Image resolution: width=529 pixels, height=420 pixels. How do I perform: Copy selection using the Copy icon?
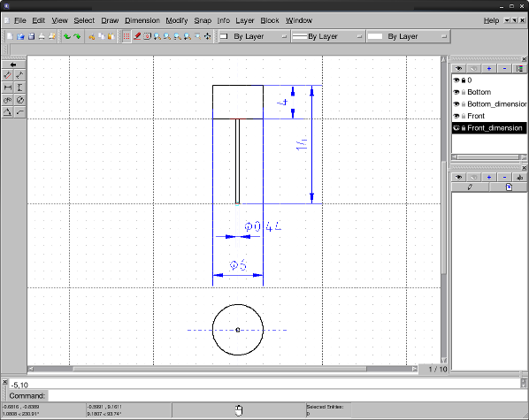[101, 36]
